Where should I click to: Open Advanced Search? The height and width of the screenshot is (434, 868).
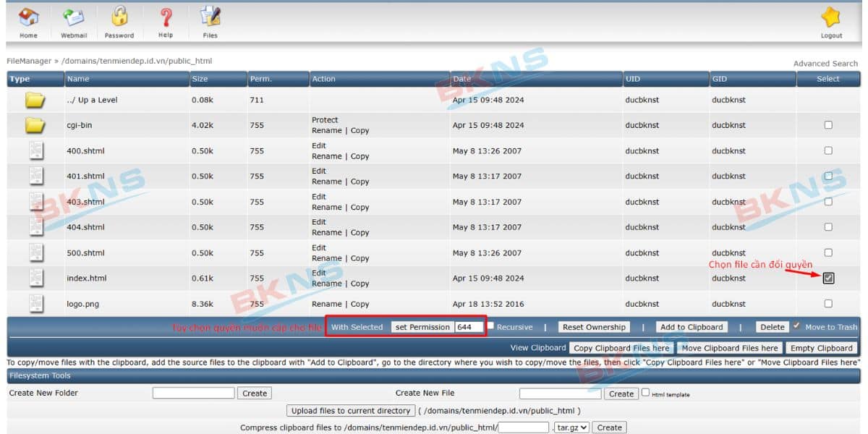pos(825,63)
